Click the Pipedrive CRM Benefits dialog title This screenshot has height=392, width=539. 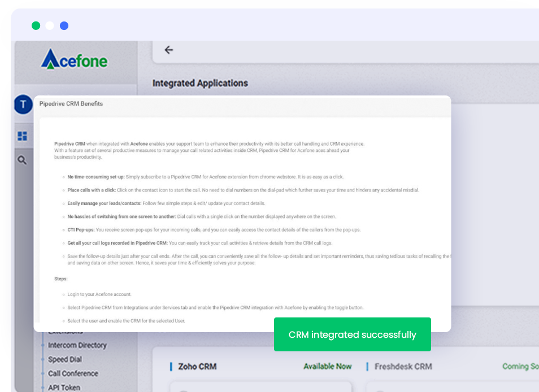71,104
